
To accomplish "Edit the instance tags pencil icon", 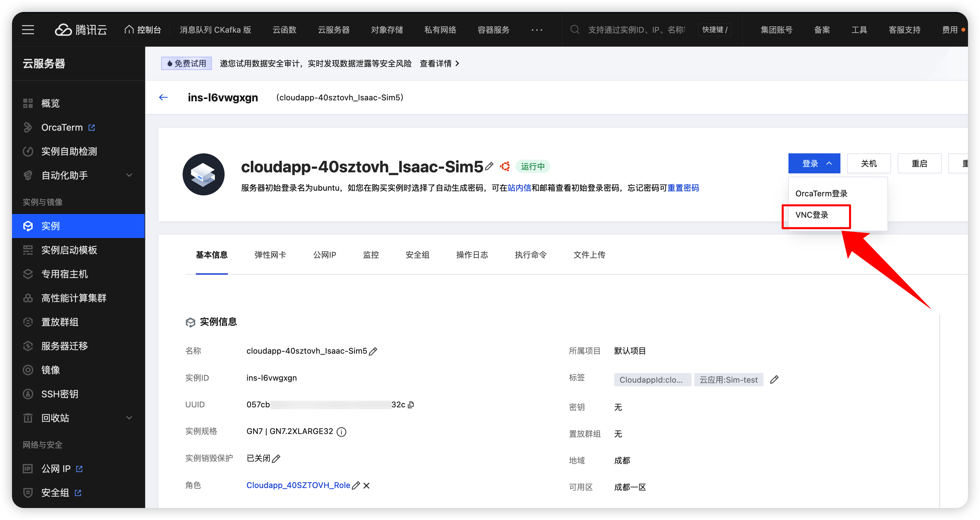I will click(x=774, y=380).
